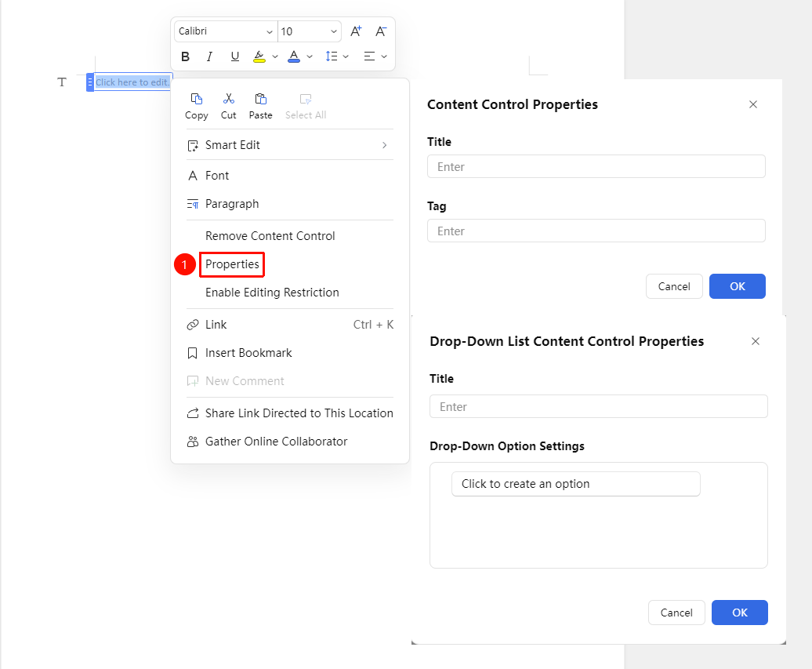Click the 'Click to create an option' box
Viewport: 812px width, 669px height.
(x=576, y=484)
